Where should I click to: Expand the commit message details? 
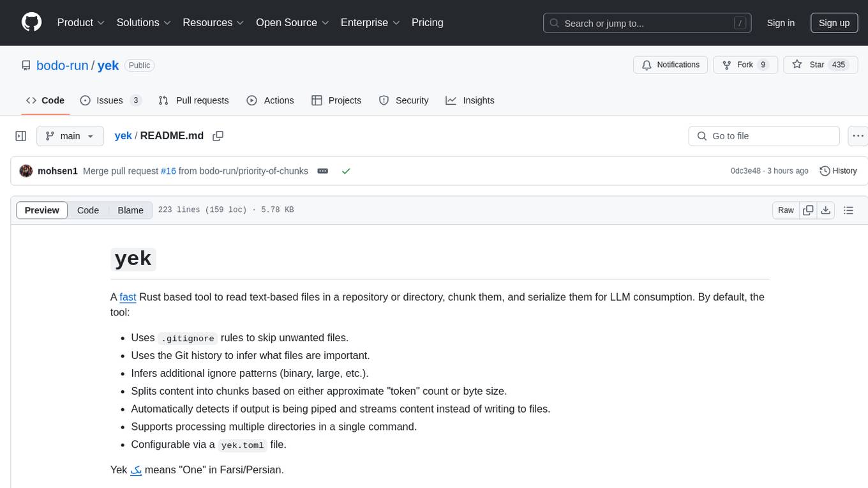tap(323, 171)
